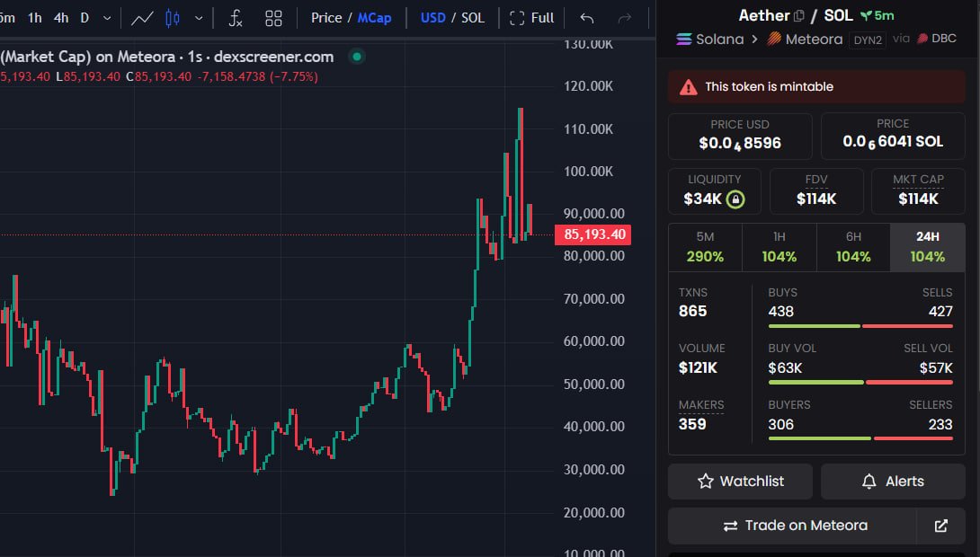
Task: Open the chart layout grid icon
Action: click(x=273, y=18)
